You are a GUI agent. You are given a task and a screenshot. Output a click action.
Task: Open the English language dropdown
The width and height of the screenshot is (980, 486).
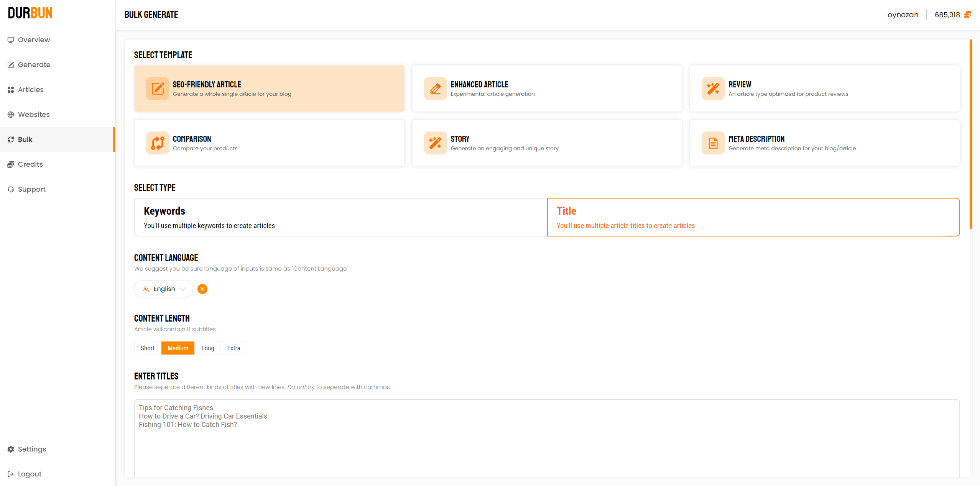click(164, 289)
